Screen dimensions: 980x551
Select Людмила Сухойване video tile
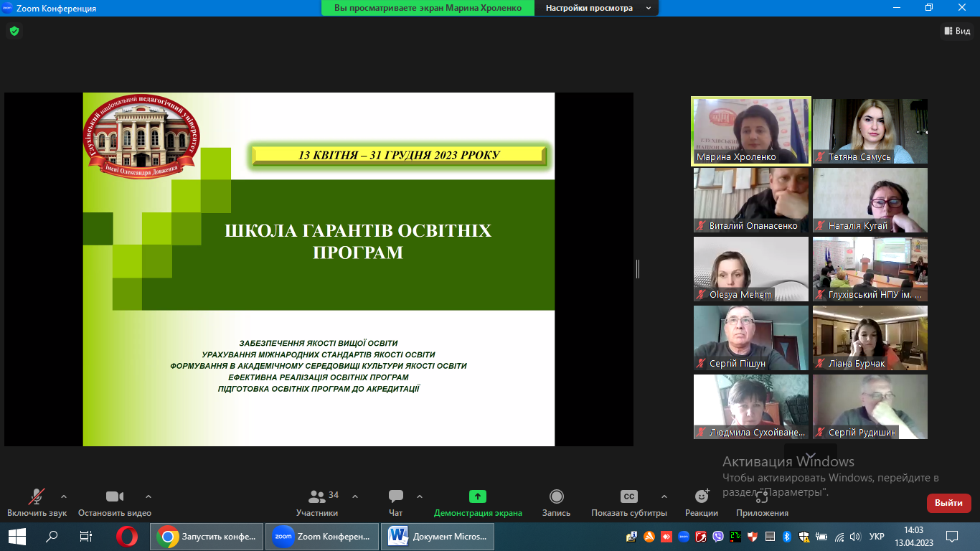(751, 407)
